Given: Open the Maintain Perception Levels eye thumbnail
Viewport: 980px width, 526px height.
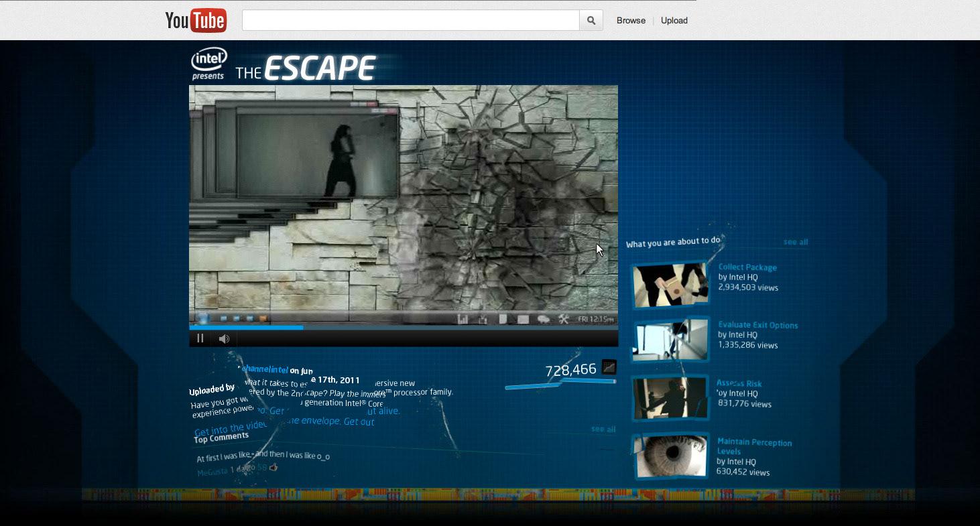Looking at the screenshot, I should click(x=671, y=456).
